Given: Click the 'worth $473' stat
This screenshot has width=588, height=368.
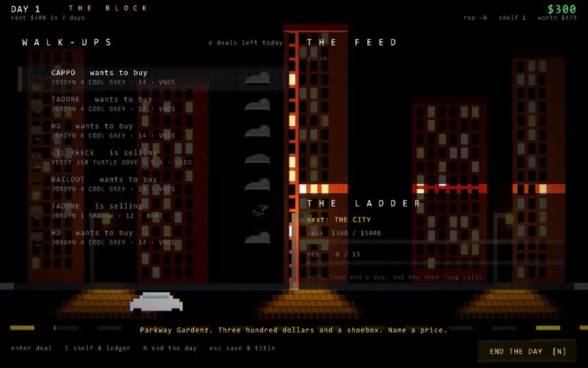Looking at the screenshot, I should click(x=557, y=18).
